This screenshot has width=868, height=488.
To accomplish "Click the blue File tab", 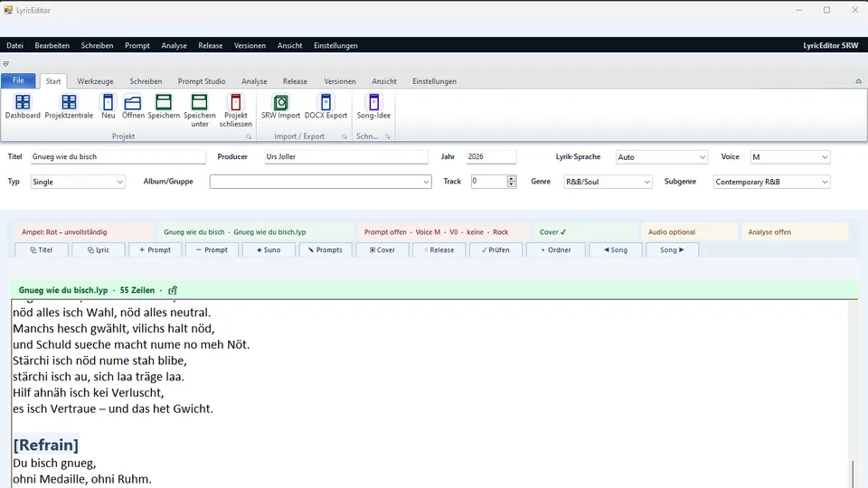I will (18, 80).
